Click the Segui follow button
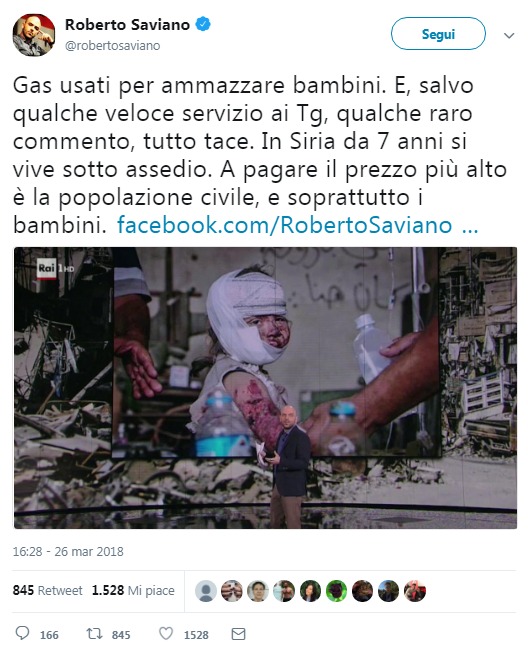The height and width of the screenshot is (659, 528). (438, 34)
